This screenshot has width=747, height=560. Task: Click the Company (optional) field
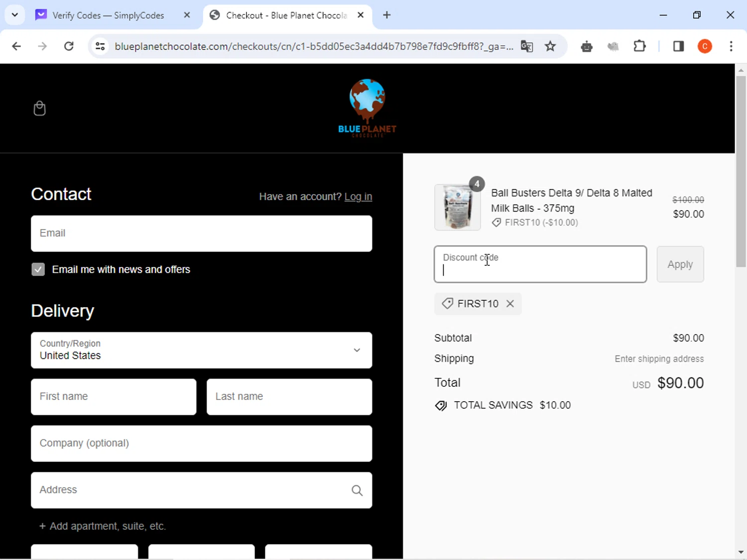click(201, 444)
